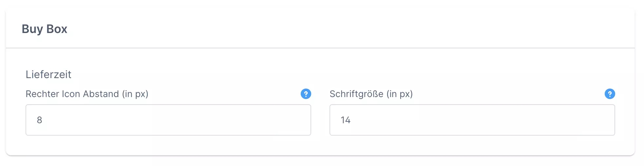The width and height of the screenshot is (644, 166).
Task: Place cursor in field containing value 14
Action: pyautogui.click(x=472, y=120)
